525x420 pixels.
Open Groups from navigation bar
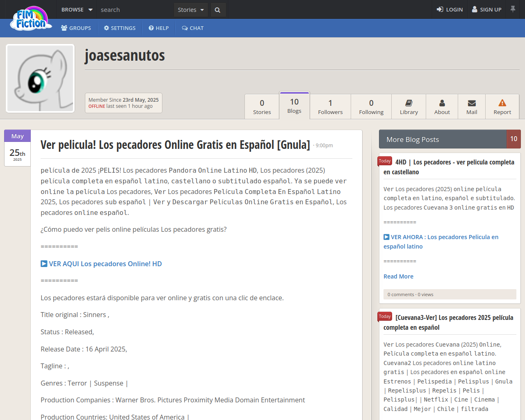(x=76, y=28)
